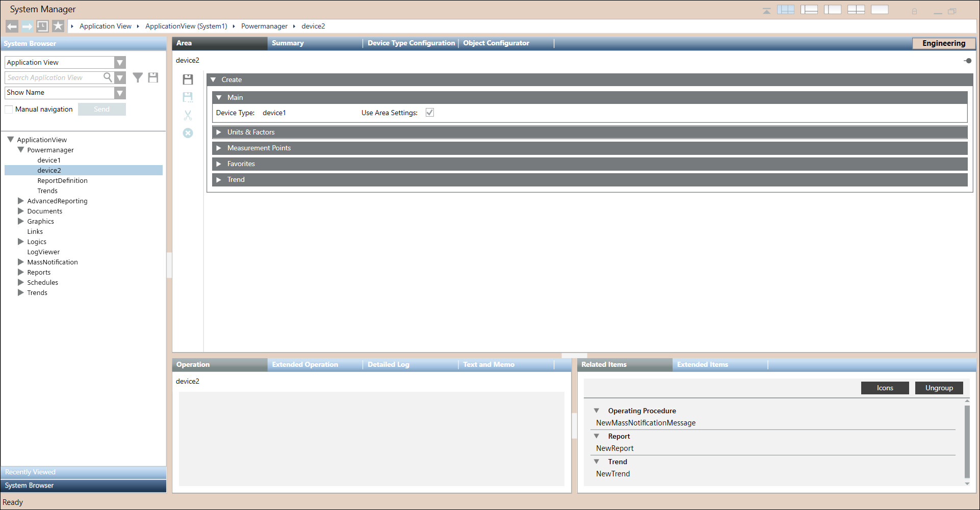
Task: Select the single-pane full layout icon
Action: [x=880, y=10]
